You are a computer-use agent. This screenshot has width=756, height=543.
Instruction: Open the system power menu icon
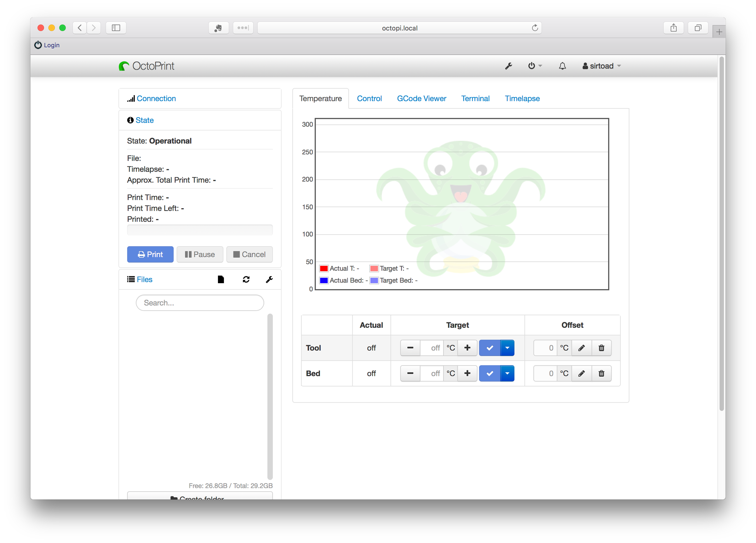pyautogui.click(x=532, y=66)
